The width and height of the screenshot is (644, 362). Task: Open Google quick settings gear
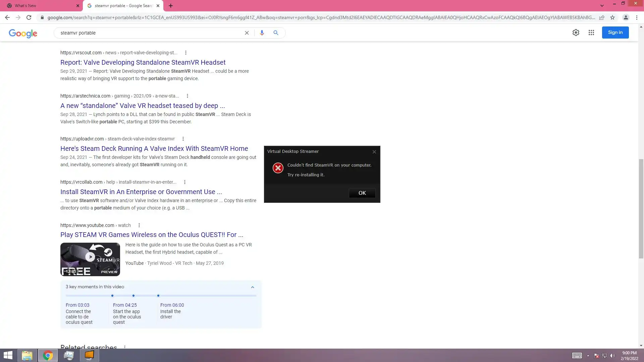click(x=576, y=33)
